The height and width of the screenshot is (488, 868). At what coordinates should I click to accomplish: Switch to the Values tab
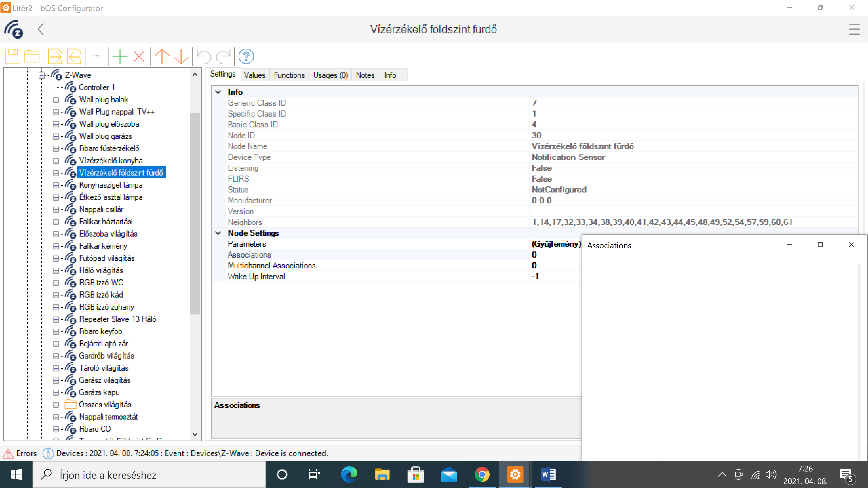[x=254, y=75]
